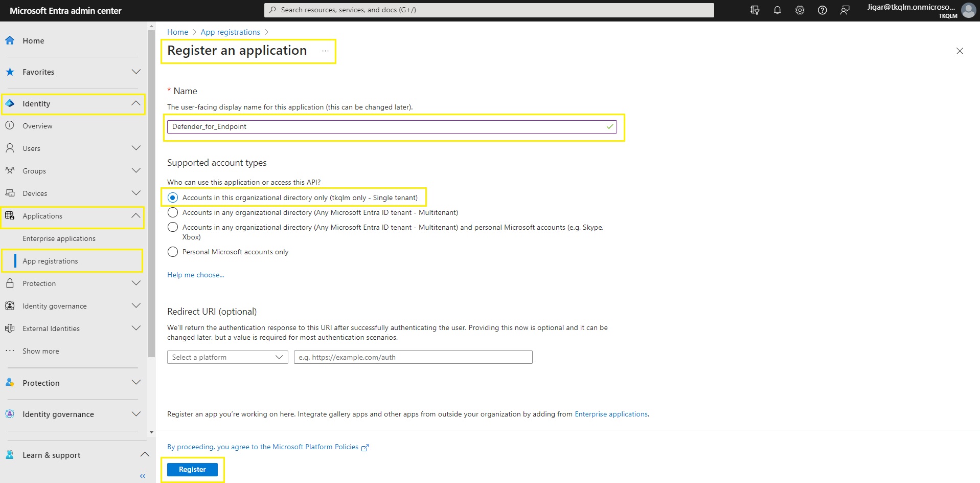Click the search magnifier icon
The width and height of the screenshot is (980, 483).
pyautogui.click(x=273, y=10)
